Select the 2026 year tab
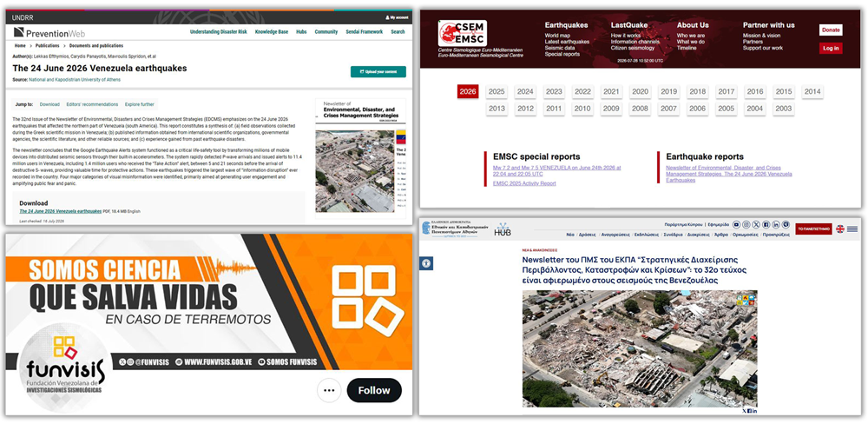Image resolution: width=868 pixels, height=424 pixels. point(468,91)
